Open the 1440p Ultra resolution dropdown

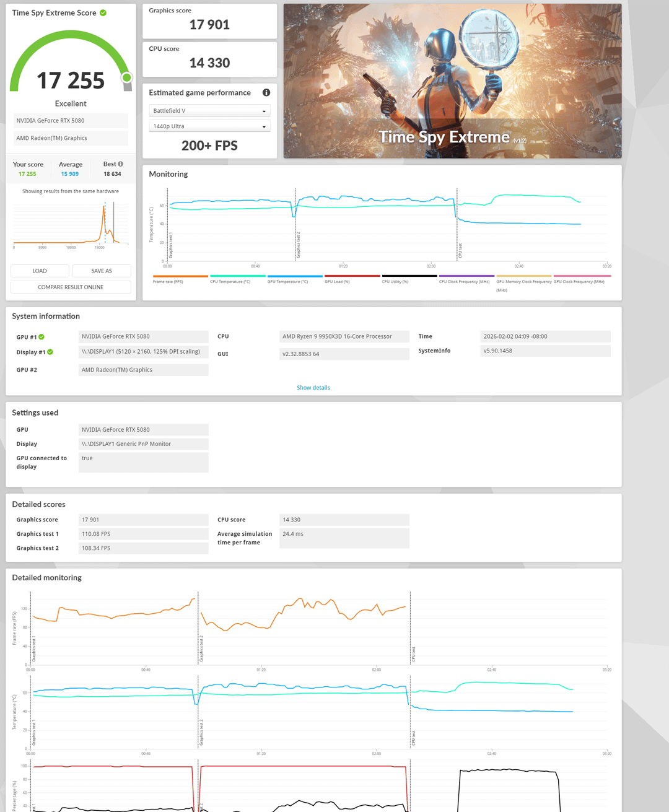click(209, 126)
